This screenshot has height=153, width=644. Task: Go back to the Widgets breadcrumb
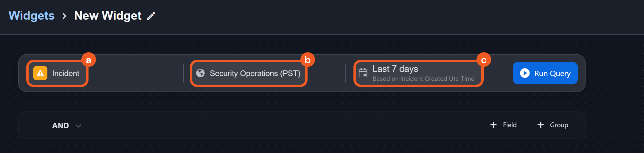pyautogui.click(x=32, y=16)
